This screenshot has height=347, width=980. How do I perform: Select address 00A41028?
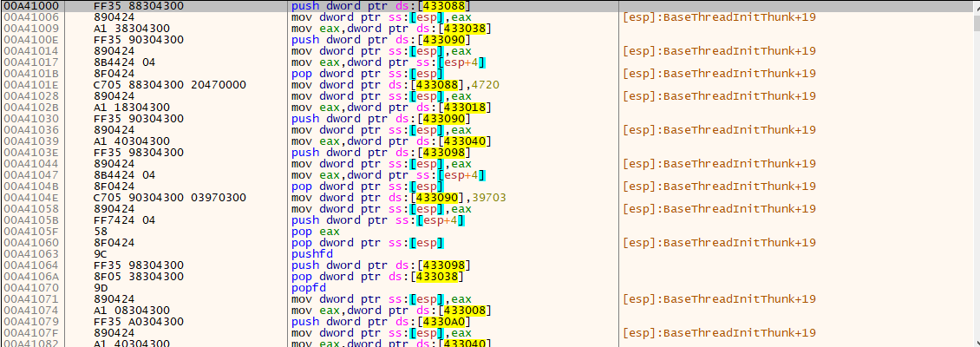tap(29, 95)
